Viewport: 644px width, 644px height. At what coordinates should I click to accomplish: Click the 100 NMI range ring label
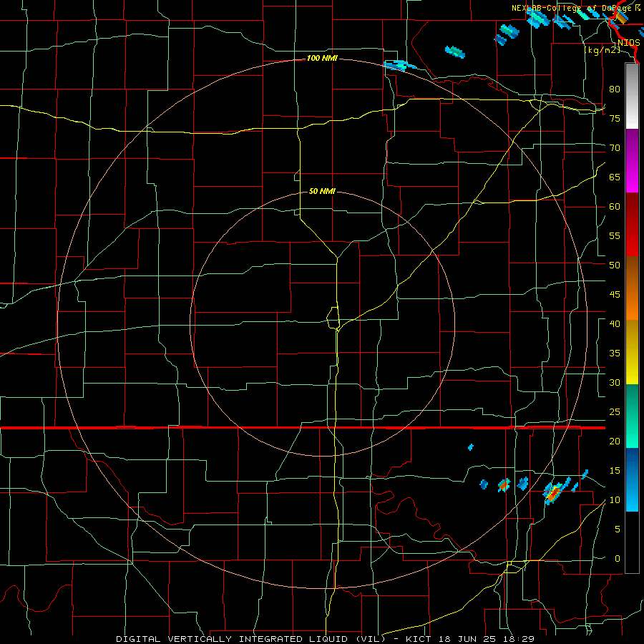pyautogui.click(x=322, y=59)
